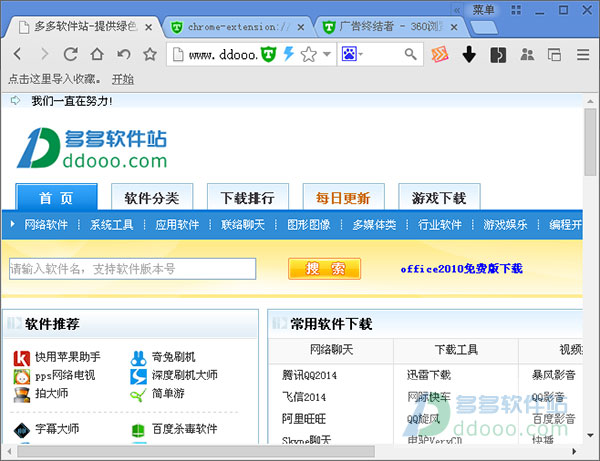Click the software name search input field
The width and height of the screenshot is (600, 461).
tap(132, 269)
